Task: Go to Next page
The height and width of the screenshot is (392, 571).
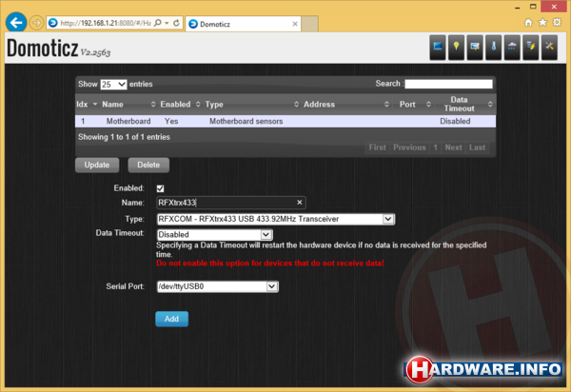Action: (x=453, y=147)
